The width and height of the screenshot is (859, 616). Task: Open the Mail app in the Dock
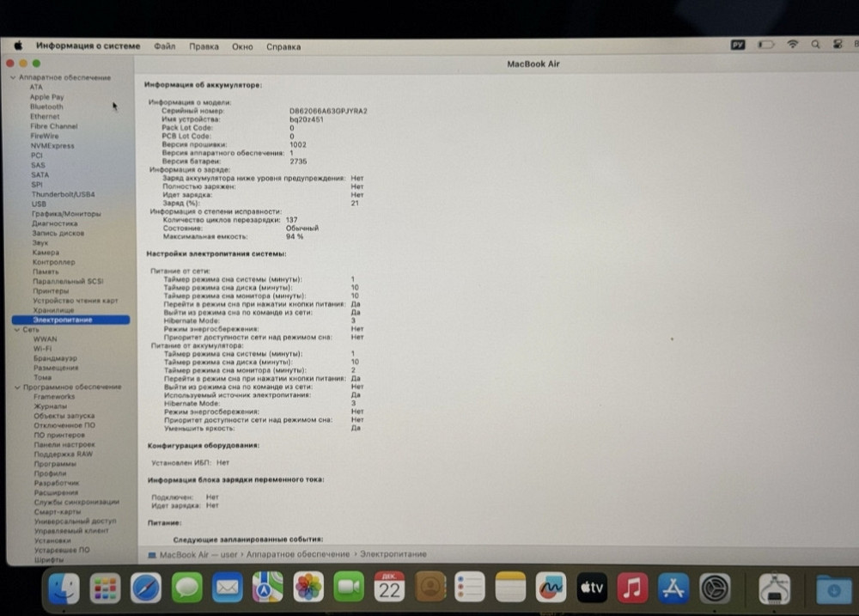[x=226, y=589]
